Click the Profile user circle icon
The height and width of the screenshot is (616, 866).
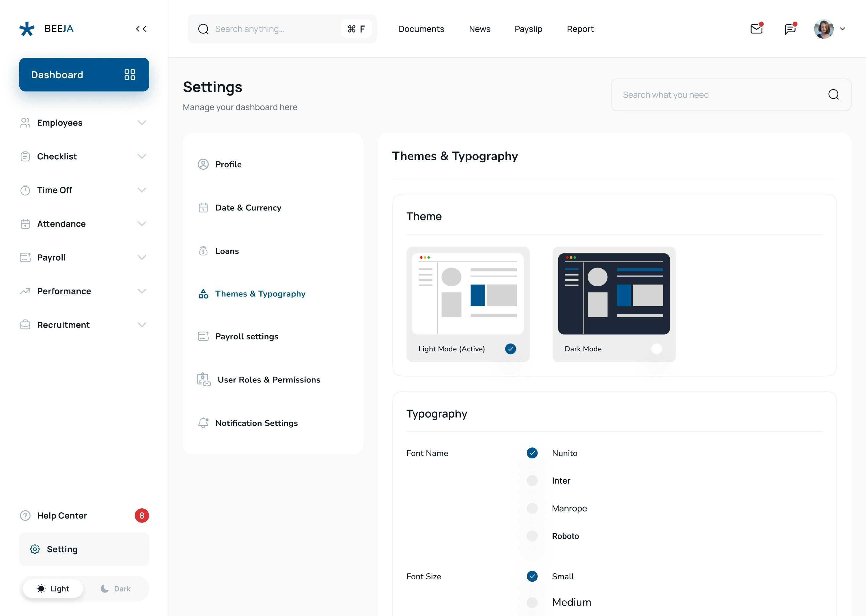[203, 164]
